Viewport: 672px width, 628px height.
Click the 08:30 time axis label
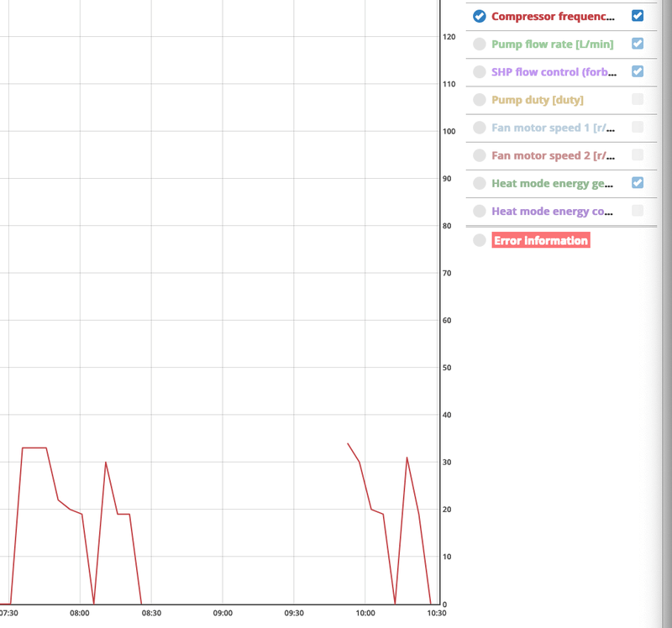coord(151,613)
